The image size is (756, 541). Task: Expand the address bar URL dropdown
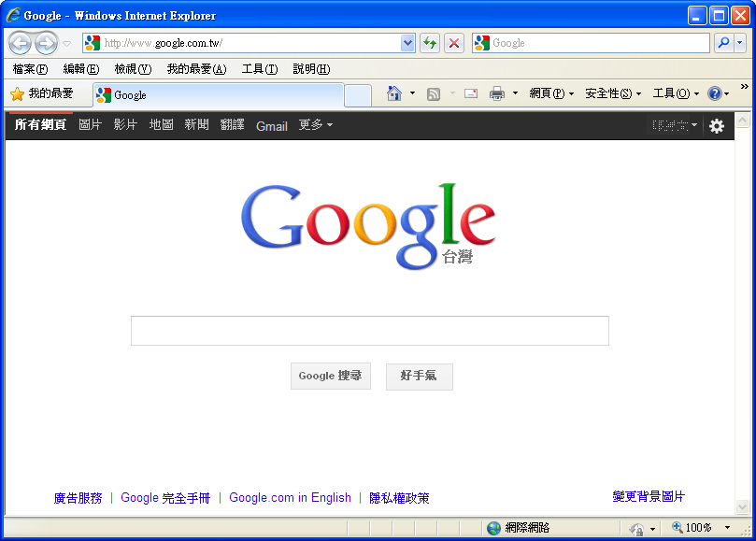[407, 43]
